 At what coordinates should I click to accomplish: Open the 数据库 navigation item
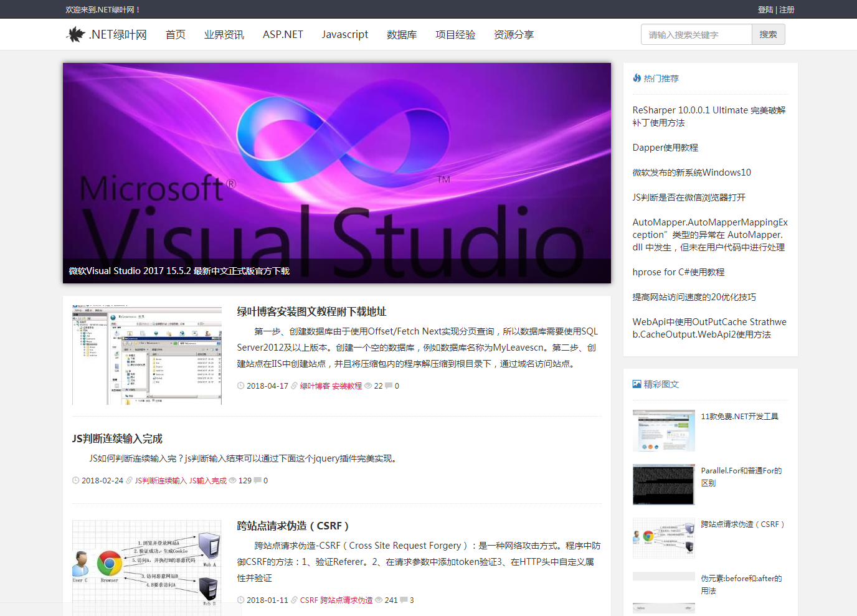point(402,35)
